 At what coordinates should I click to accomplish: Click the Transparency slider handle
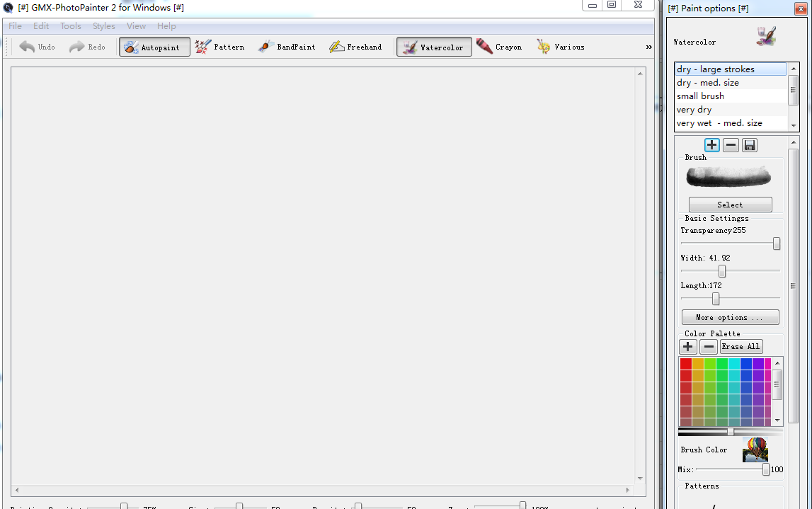(x=777, y=244)
